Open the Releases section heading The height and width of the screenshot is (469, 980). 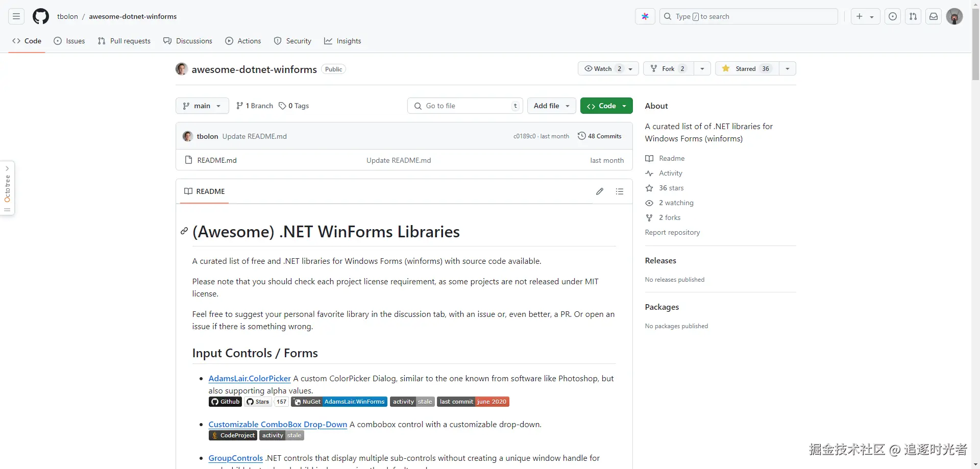(x=660, y=260)
